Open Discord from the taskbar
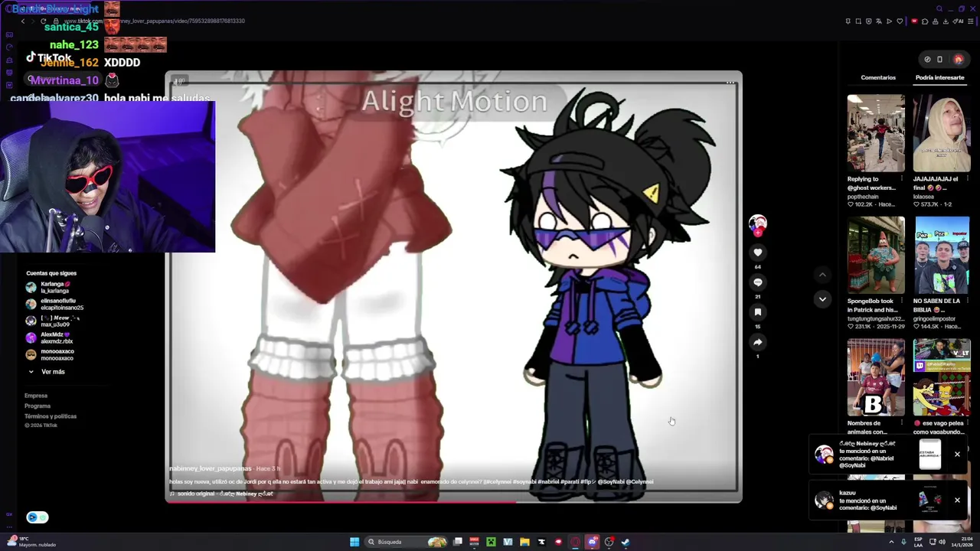Viewport: 980px width, 551px height. click(593, 542)
